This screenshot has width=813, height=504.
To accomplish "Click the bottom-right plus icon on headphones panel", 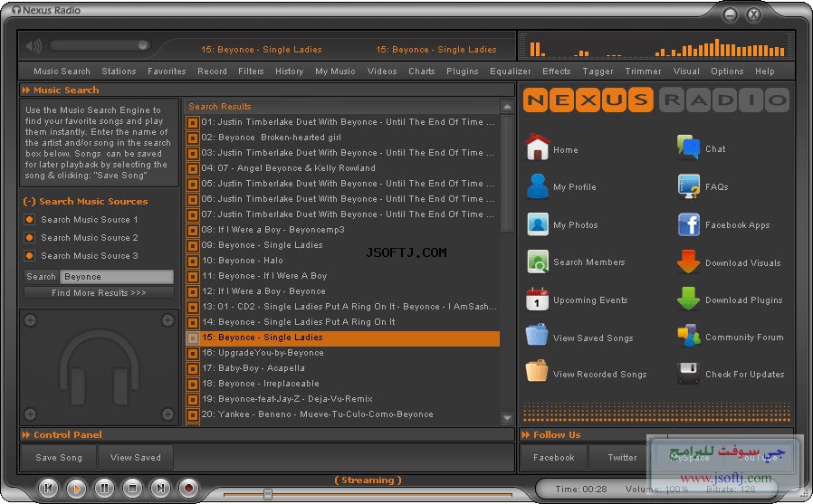I will click(167, 414).
